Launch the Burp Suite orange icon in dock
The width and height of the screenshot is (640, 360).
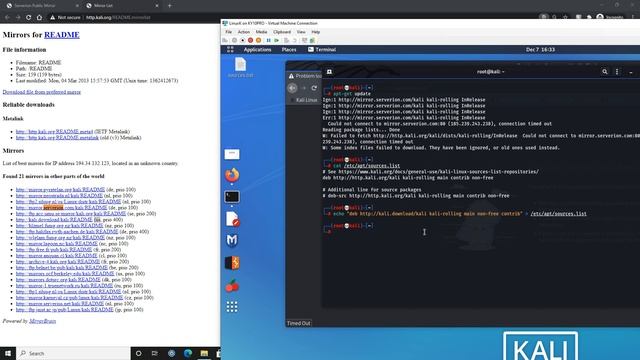point(232,262)
